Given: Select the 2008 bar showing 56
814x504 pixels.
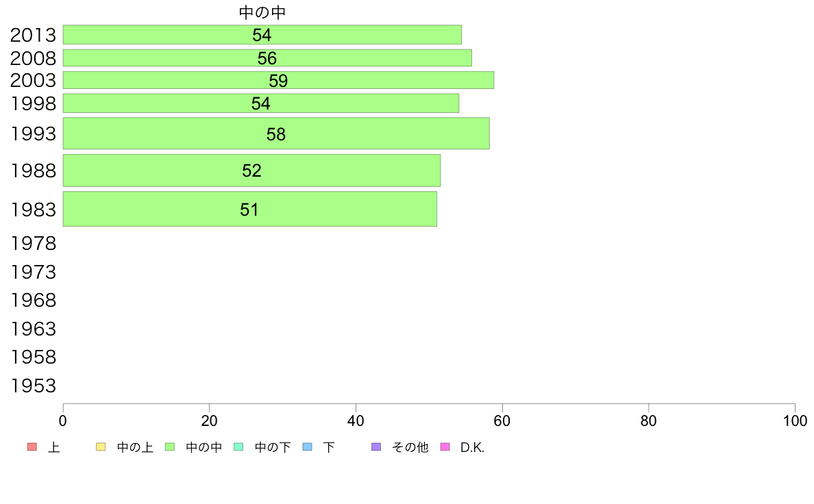Looking at the screenshot, I should [x=267, y=58].
